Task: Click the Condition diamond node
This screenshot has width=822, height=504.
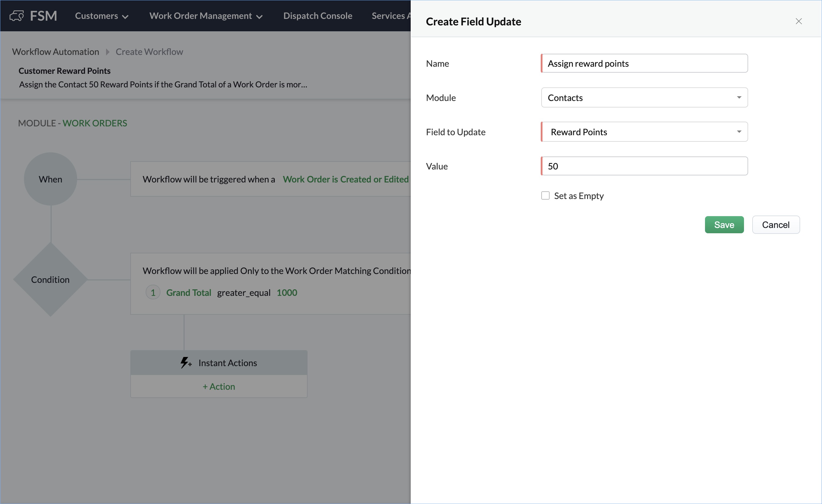Action: (x=50, y=279)
